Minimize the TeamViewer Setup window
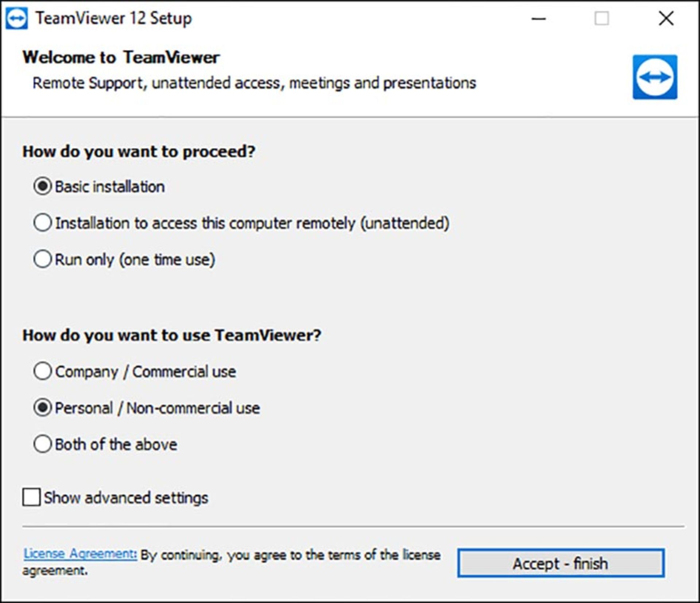 [538, 19]
